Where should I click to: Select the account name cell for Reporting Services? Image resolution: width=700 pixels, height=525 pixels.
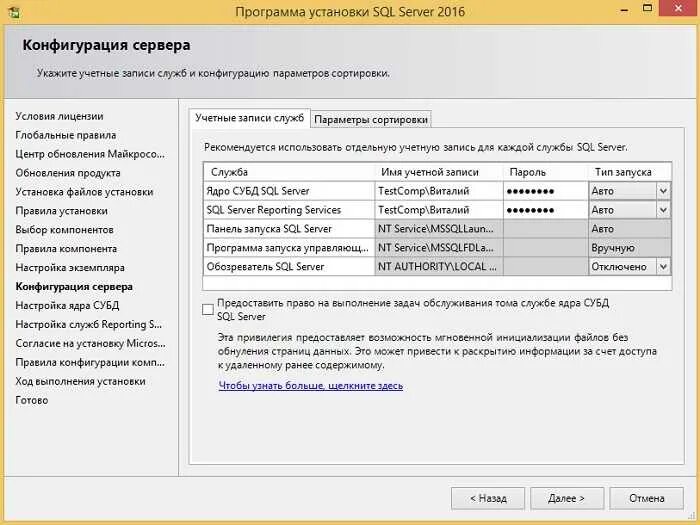pos(438,210)
